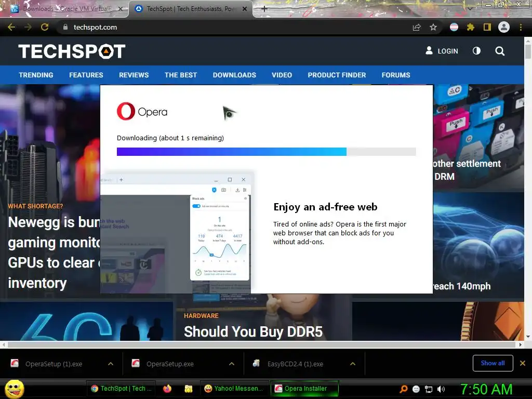Open the TRENDING menu item
Screen dimensions: 532x399
[36, 75]
